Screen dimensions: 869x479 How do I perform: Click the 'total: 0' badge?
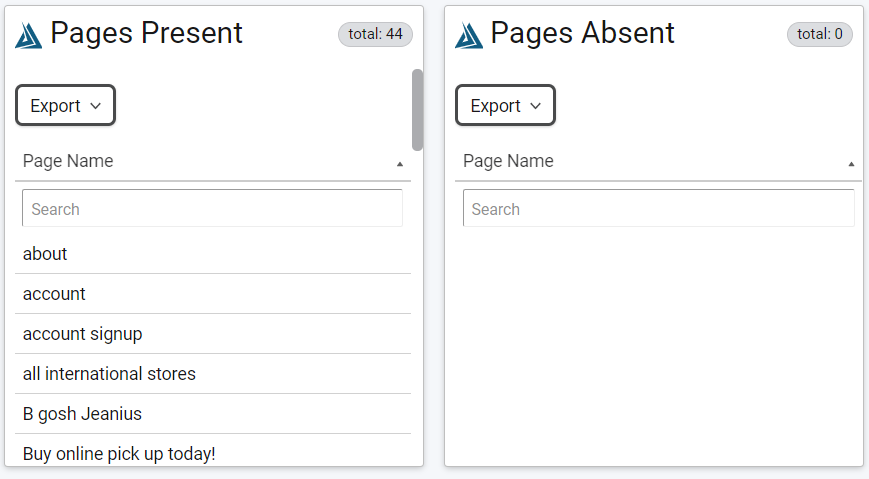(820, 34)
